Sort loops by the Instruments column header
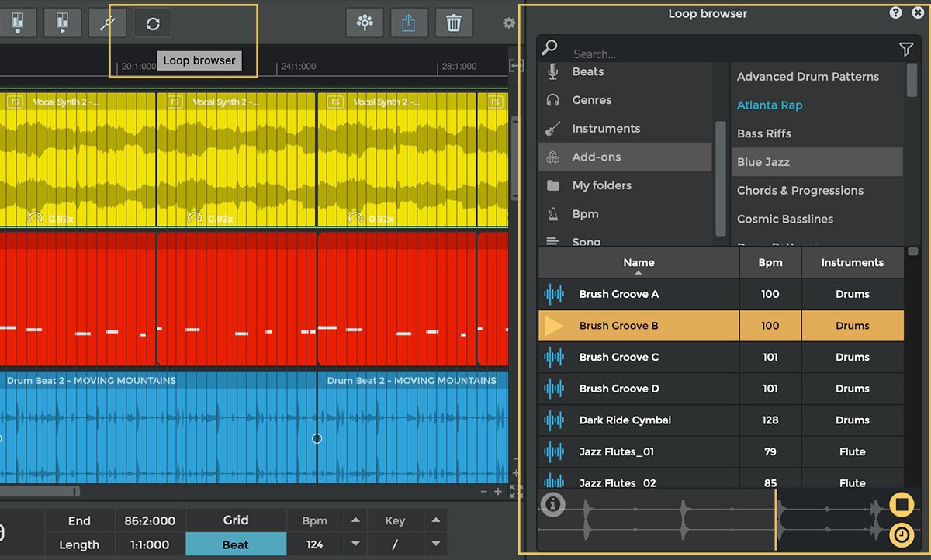 [x=853, y=263]
